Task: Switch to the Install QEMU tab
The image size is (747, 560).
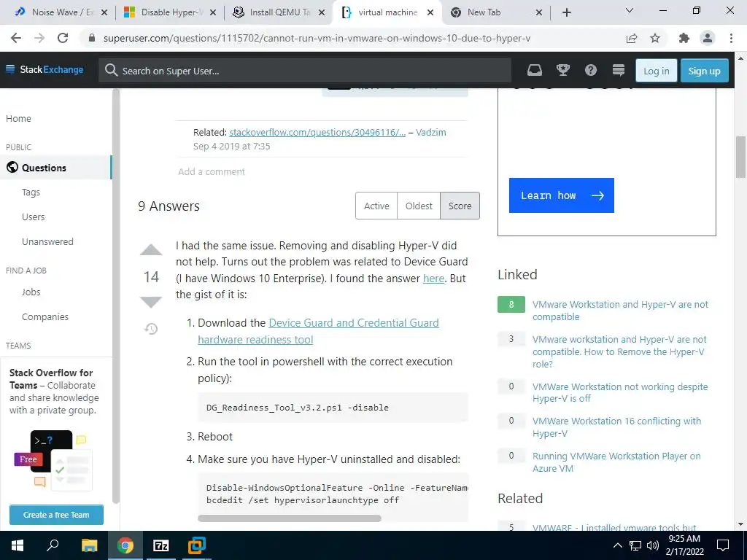Action: tap(279, 12)
